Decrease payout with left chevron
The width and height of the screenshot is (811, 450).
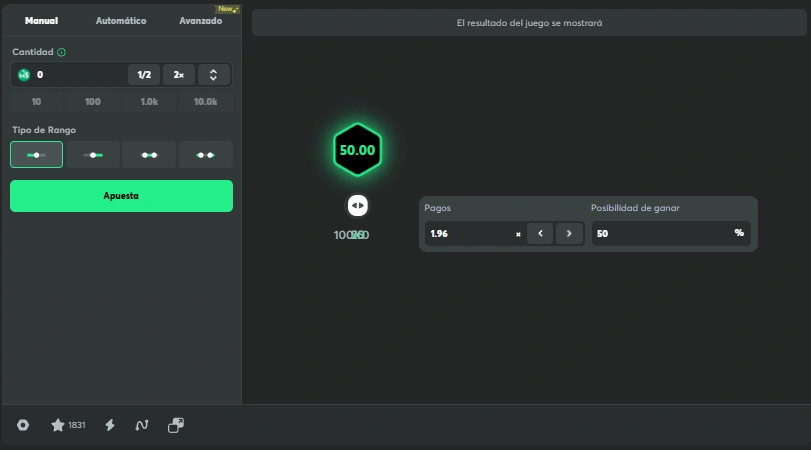coord(540,234)
